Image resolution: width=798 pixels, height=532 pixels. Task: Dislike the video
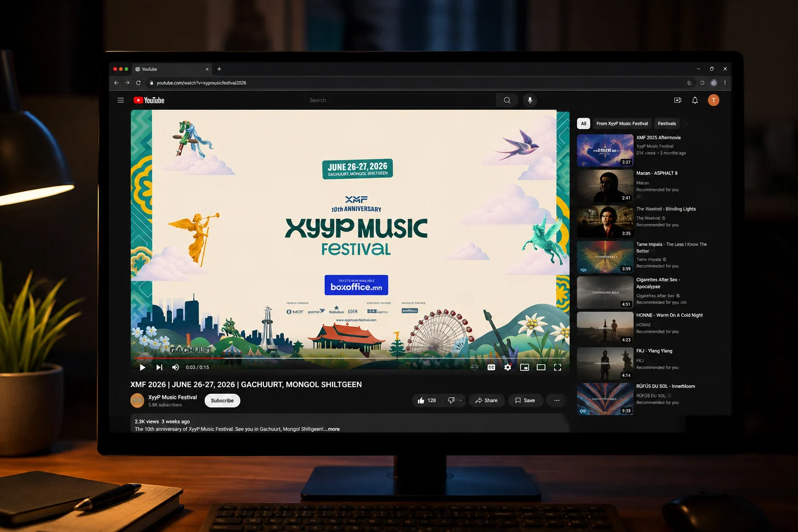[452, 401]
